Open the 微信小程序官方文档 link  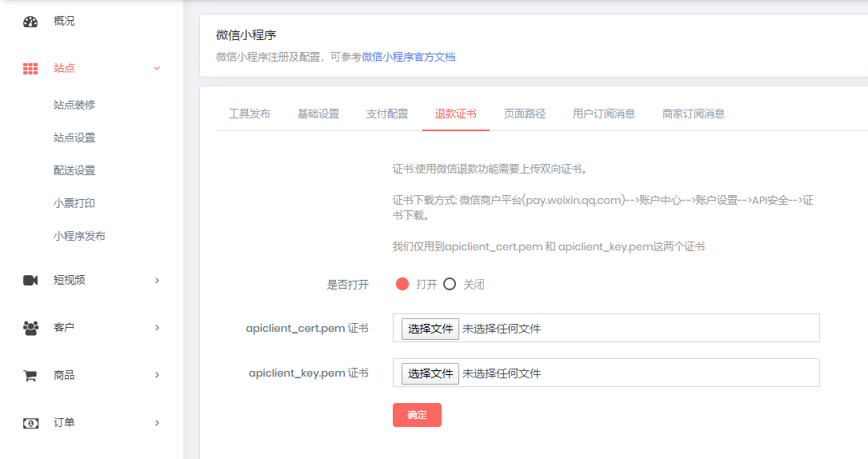(408, 57)
